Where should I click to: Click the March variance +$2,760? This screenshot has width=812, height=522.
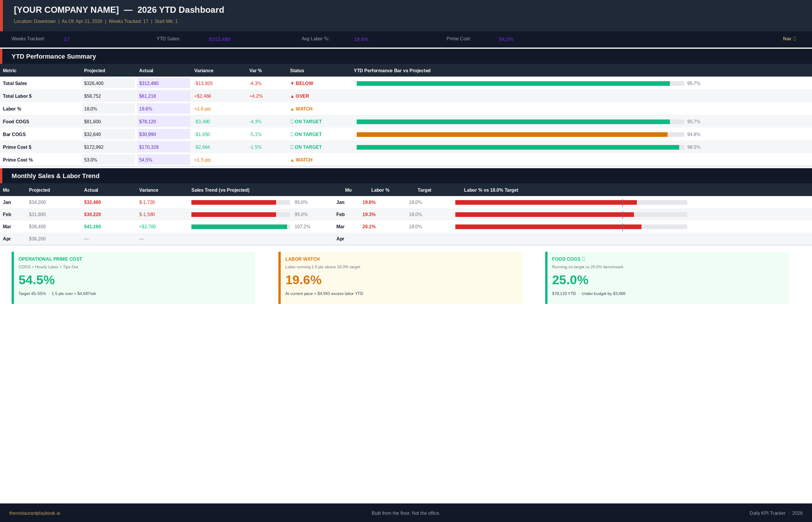tap(147, 227)
